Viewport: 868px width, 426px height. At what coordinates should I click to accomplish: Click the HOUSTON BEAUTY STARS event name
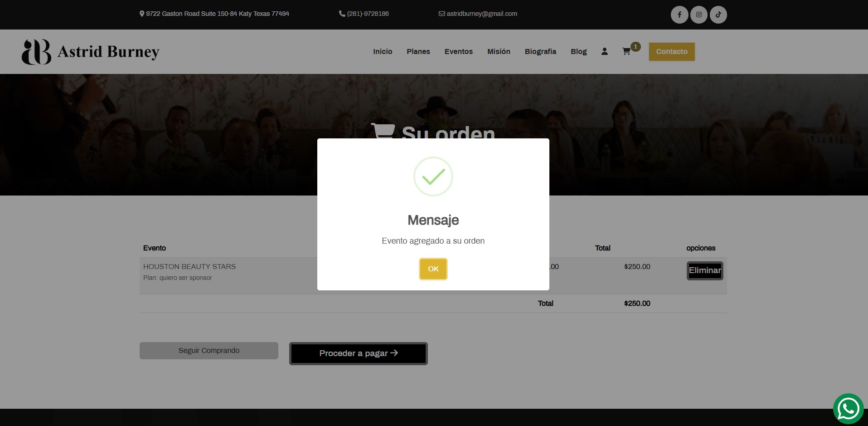pos(189,267)
